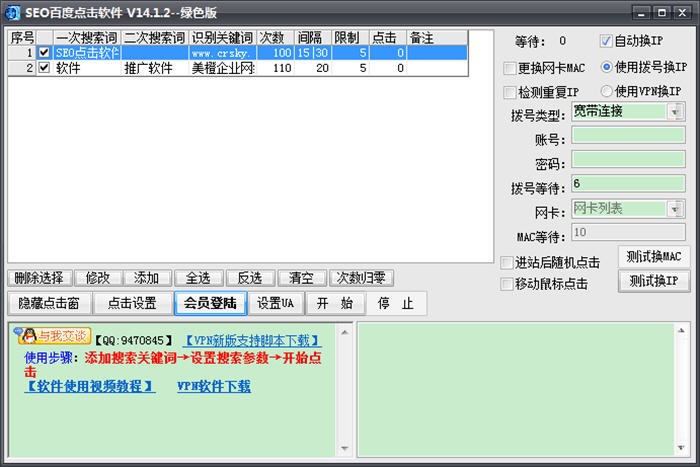Click 识别关键词 column header
This screenshot has width=700, height=467.
click(223, 38)
